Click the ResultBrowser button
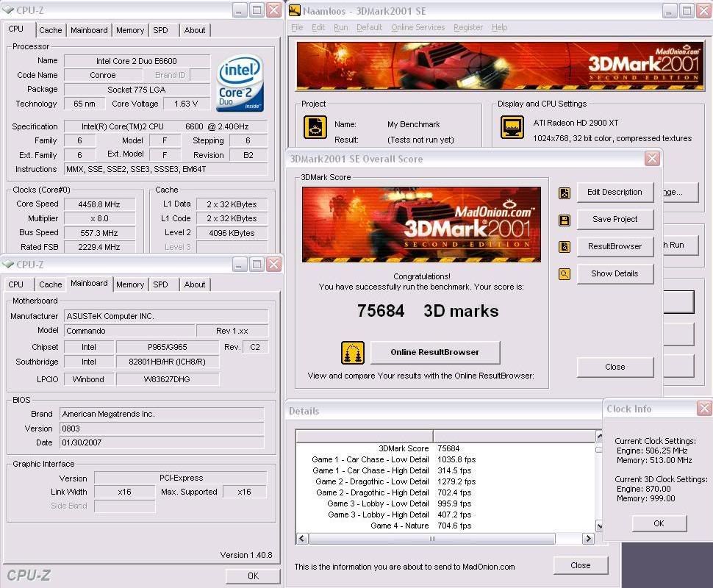This screenshot has width=713, height=588. tap(615, 246)
